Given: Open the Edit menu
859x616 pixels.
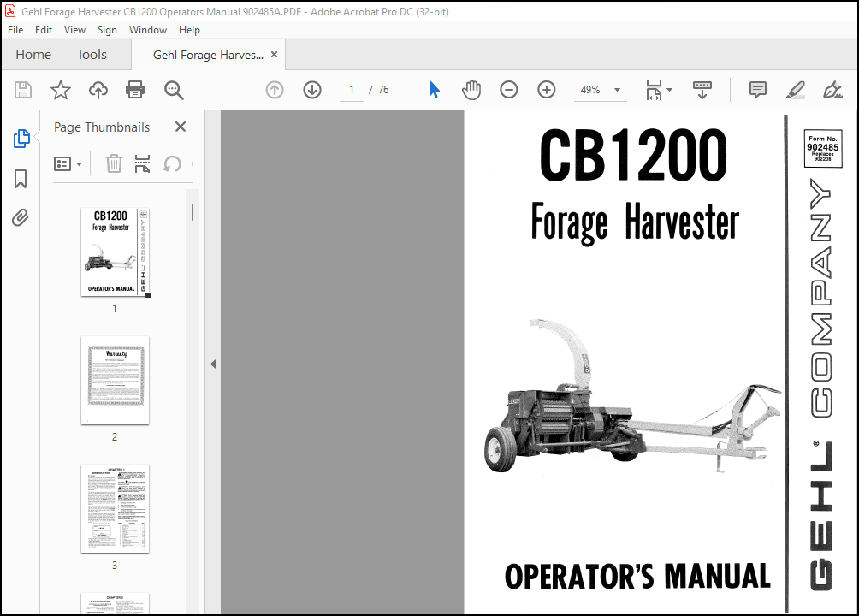Looking at the screenshot, I should pos(44,30).
